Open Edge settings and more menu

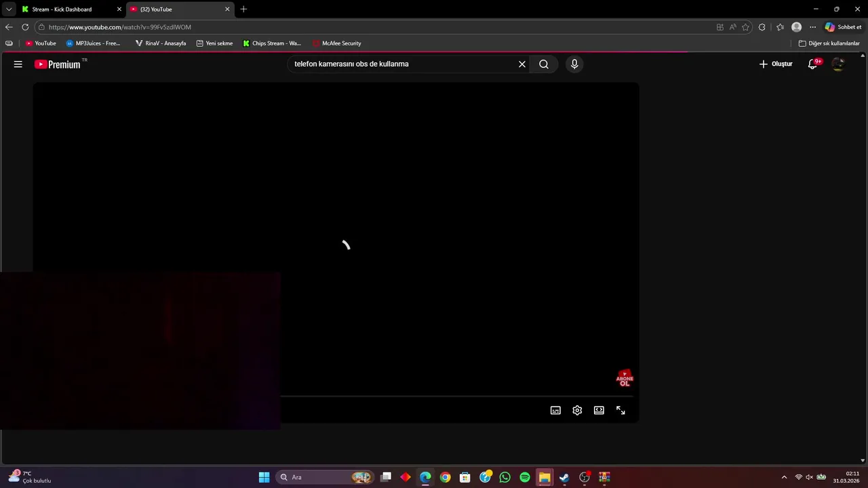point(812,27)
